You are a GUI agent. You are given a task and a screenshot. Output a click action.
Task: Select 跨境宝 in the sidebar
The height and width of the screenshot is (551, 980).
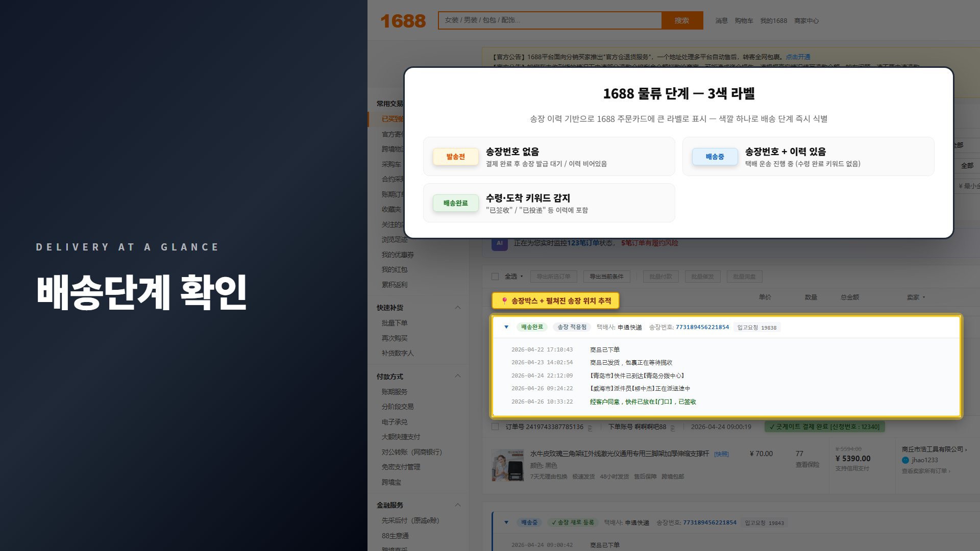point(391,482)
